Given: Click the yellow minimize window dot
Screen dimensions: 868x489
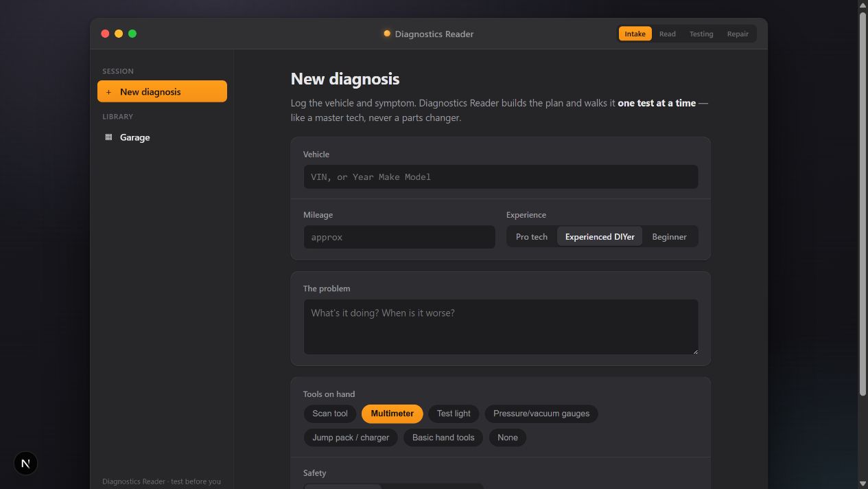Looking at the screenshot, I should coord(119,34).
